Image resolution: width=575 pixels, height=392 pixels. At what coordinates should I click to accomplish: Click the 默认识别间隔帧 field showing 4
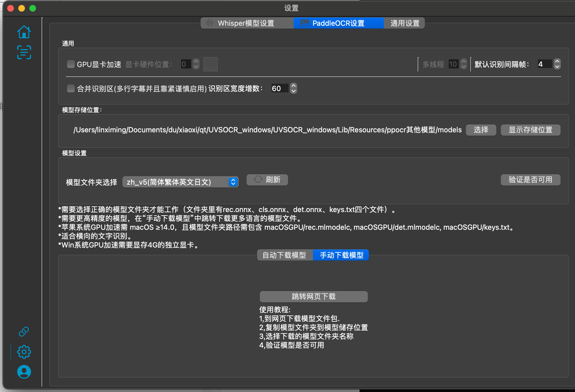pos(545,64)
